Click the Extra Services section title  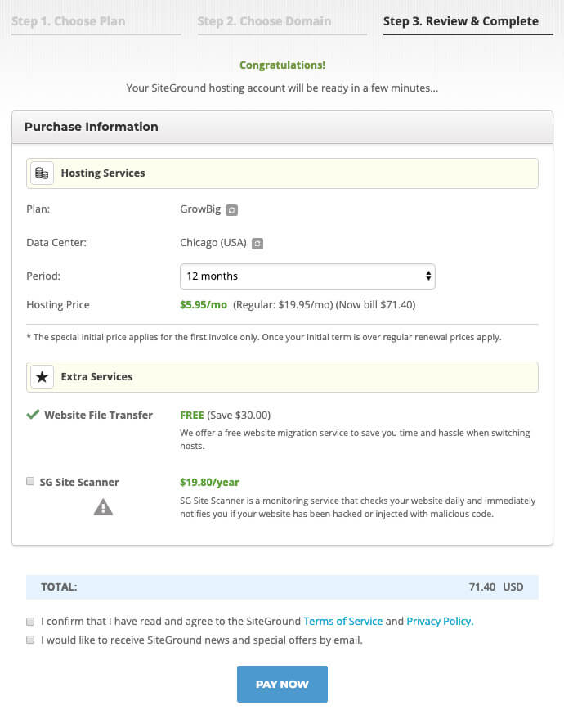[x=96, y=377]
